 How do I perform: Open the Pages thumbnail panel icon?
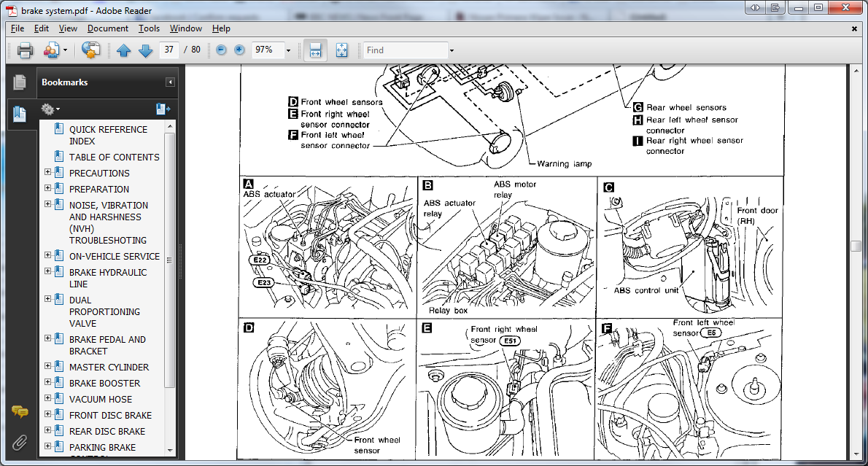20,82
